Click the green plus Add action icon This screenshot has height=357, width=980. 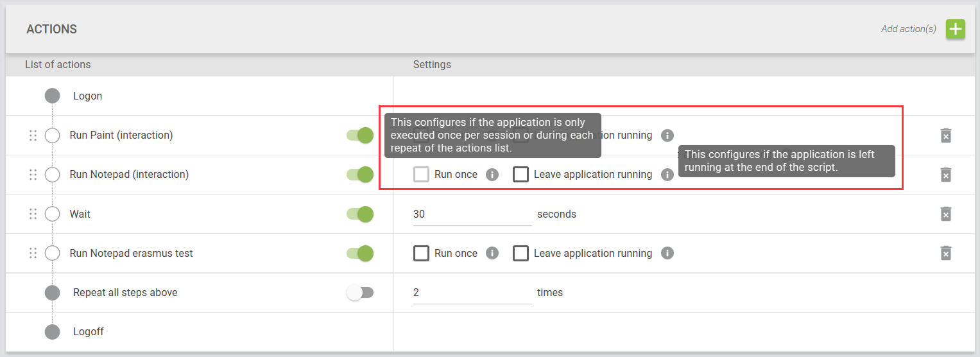pos(956,29)
